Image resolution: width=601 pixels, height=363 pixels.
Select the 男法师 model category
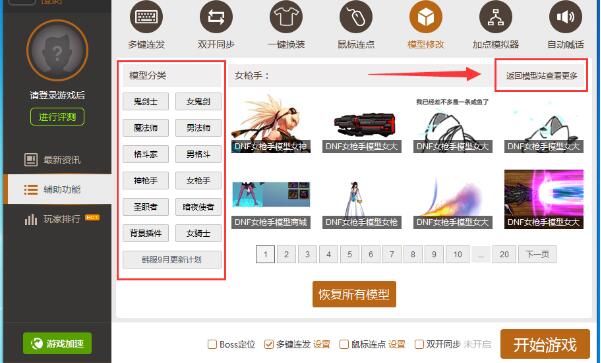(x=198, y=128)
